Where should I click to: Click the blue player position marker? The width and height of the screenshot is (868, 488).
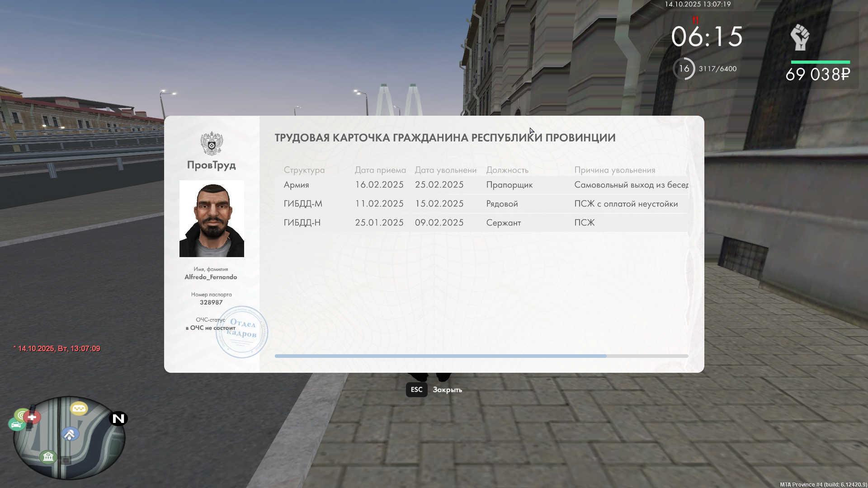click(70, 434)
